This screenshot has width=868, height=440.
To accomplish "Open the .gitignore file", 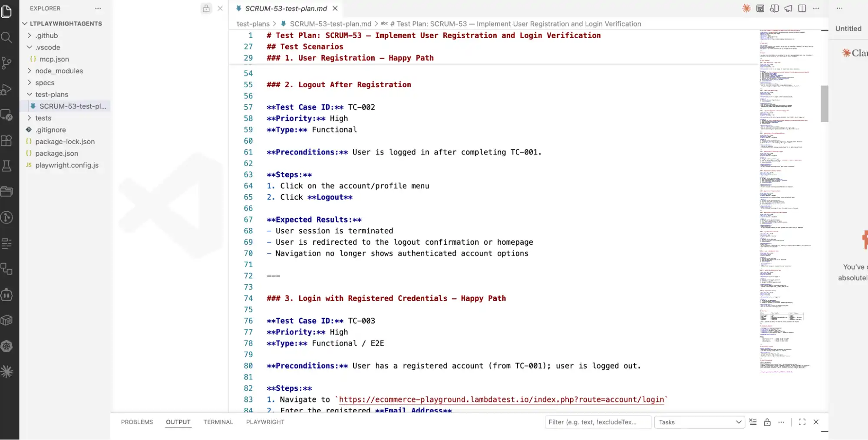I will [x=51, y=130].
